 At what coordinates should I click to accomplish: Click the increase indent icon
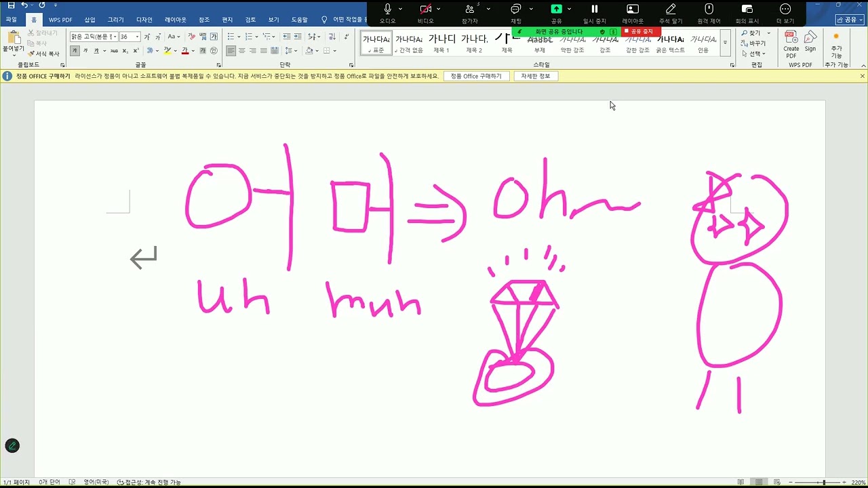[x=298, y=37]
